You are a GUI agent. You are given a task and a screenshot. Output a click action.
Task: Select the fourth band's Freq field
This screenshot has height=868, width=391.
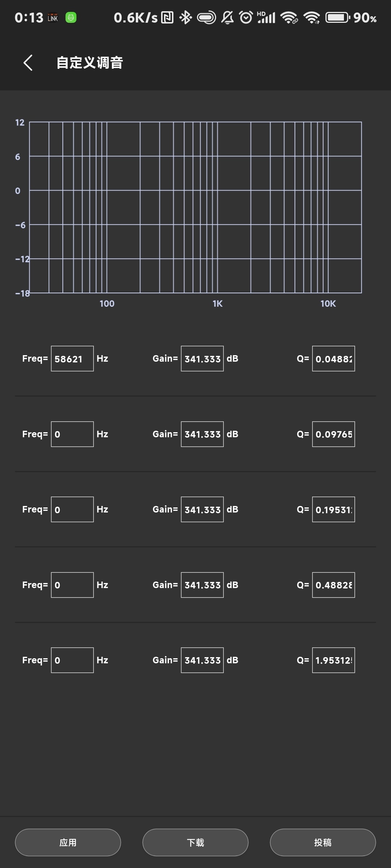(x=72, y=585)
